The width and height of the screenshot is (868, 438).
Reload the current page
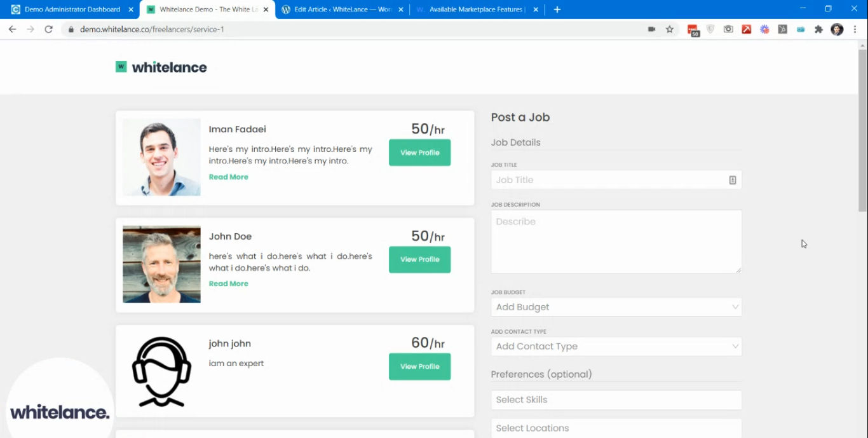pos(48,29)
